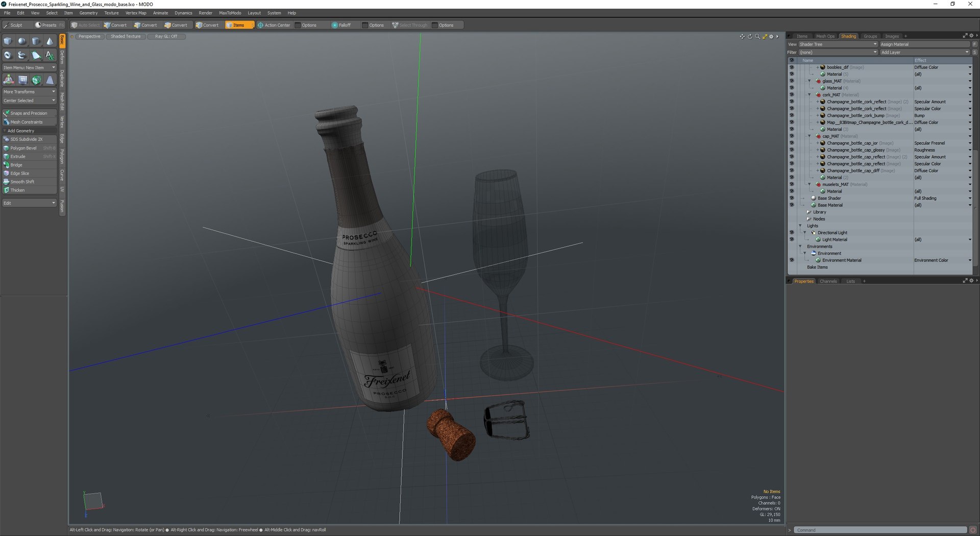Activate the Polygon Bevel tool

click(29, 148)
